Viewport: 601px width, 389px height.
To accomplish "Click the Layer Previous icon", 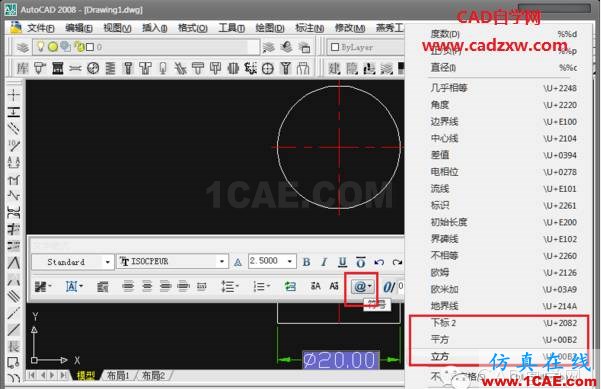I will point(287,47).
